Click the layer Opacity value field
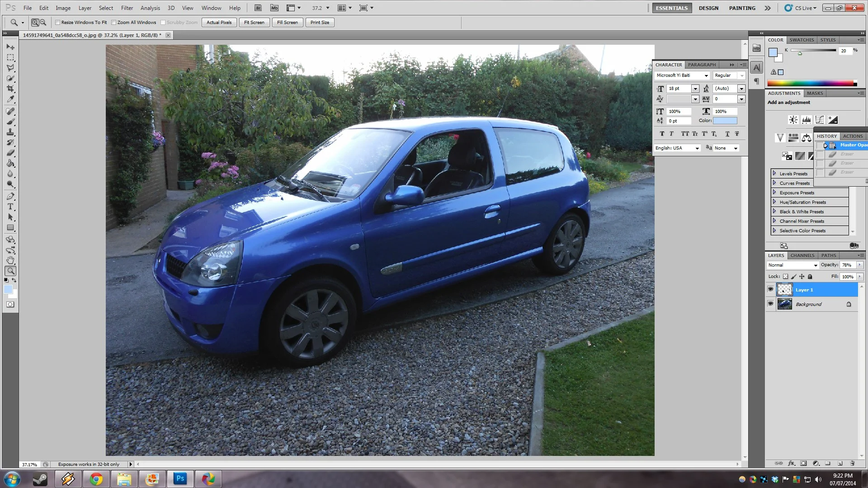This screenshot has height=488, width=868. 848,265
